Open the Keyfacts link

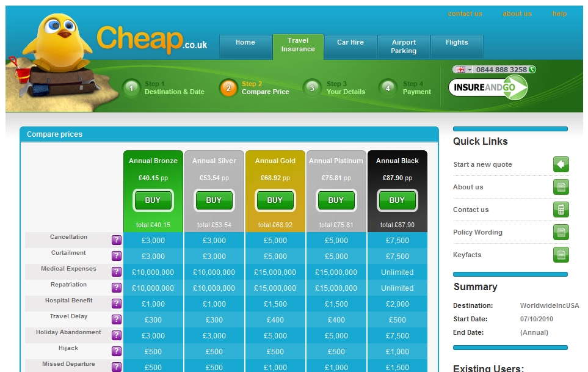[467, 255]
